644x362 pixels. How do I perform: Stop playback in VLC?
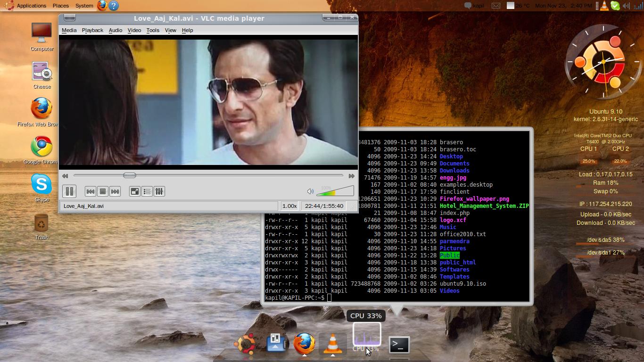tap(102, 191)
